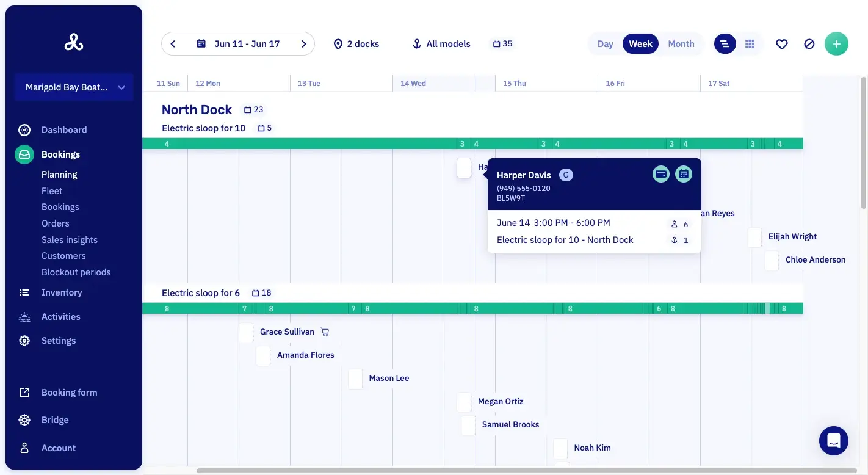Open the chat support widget
This screenshot has height=475, width=868.
tap(834, 441)
